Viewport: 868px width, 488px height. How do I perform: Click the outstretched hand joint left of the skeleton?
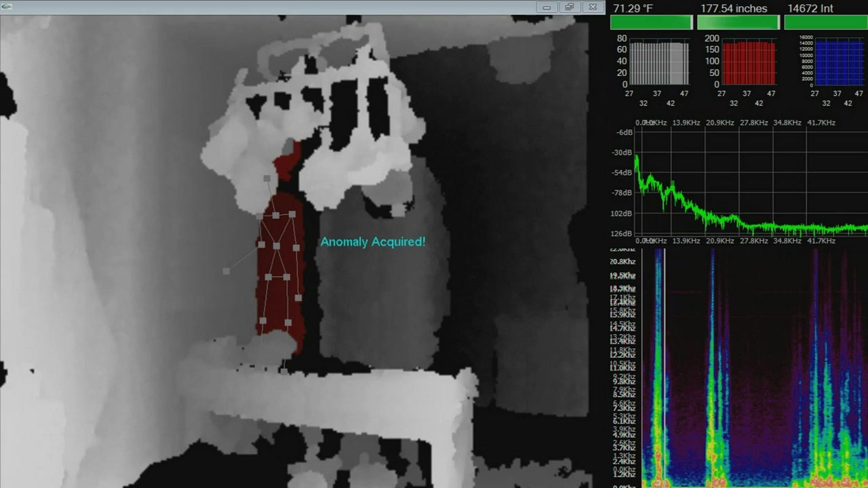click(x=226, y=271)
